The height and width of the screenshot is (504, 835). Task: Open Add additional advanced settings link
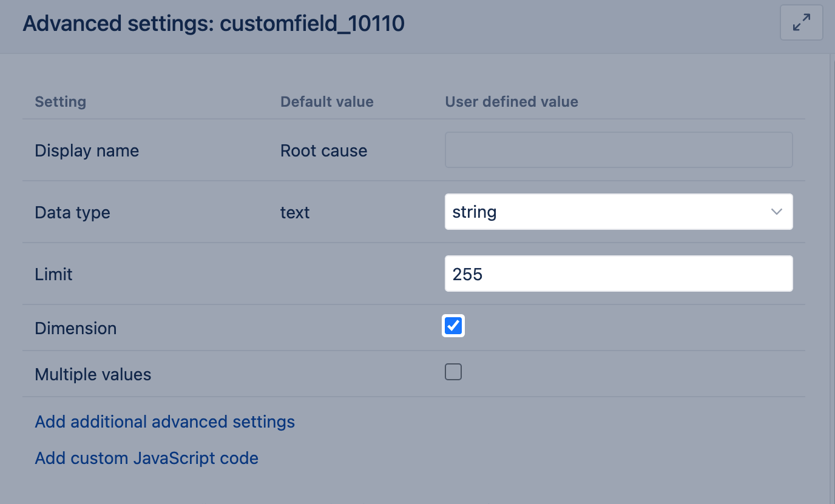point(164,422)
